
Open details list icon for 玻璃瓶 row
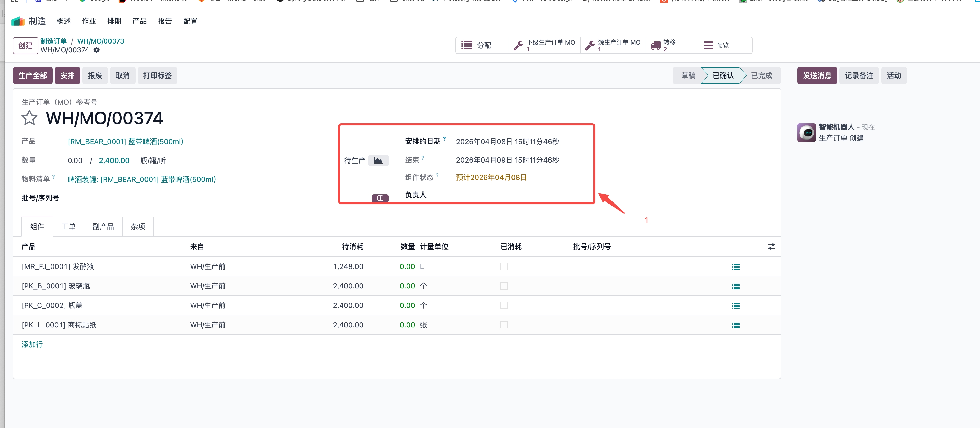[x=736, y=286]
